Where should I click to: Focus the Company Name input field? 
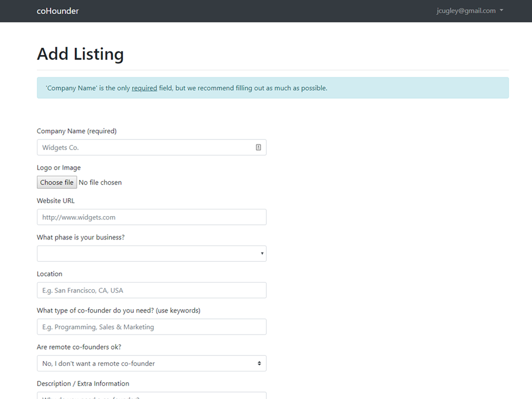[145, 148]
